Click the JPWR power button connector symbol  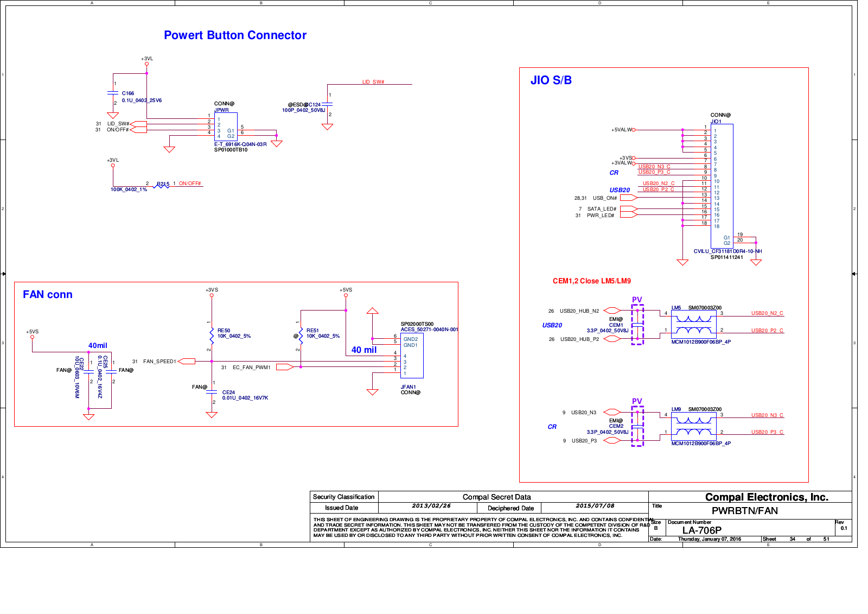click(225, 127)
